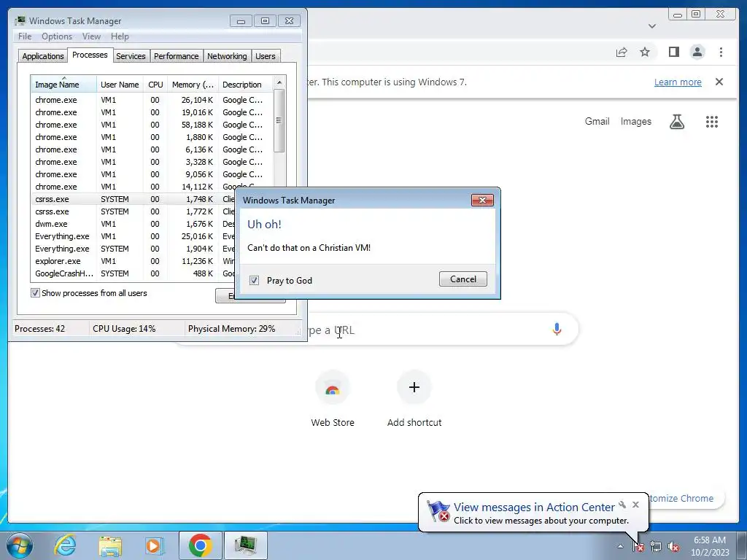Switch to Performance tab
This screenshot has width=747, height=560.
[177, 56]
